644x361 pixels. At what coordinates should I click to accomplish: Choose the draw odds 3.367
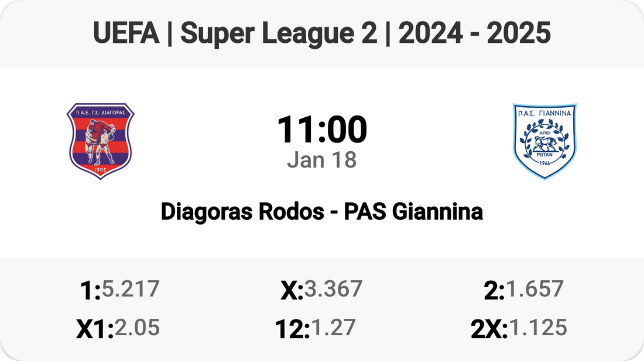(333, 289)
